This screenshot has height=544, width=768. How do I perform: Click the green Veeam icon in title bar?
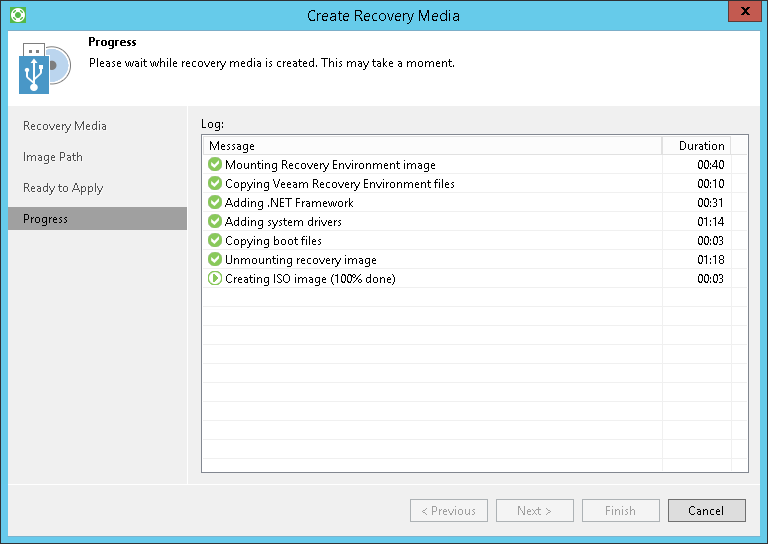pyautogui.click(x=16, y=15)
